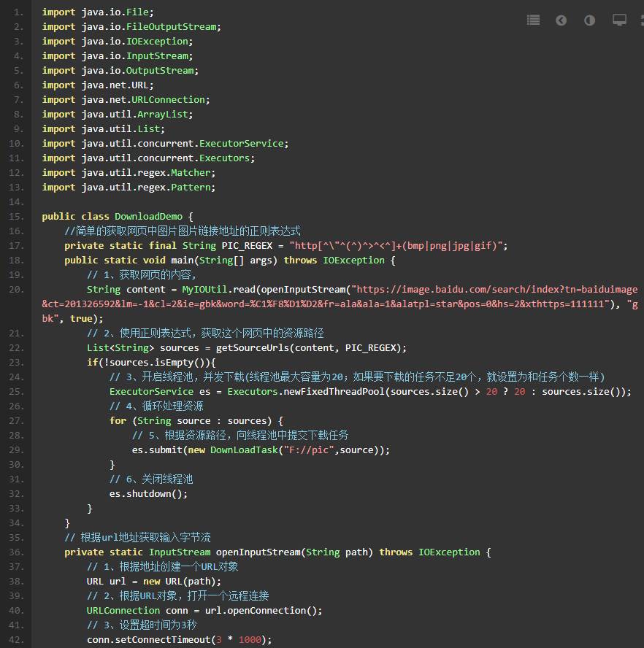644x648 pixels.
Task: Click the left chevron circle icon
Action: (x=561, y=20)
